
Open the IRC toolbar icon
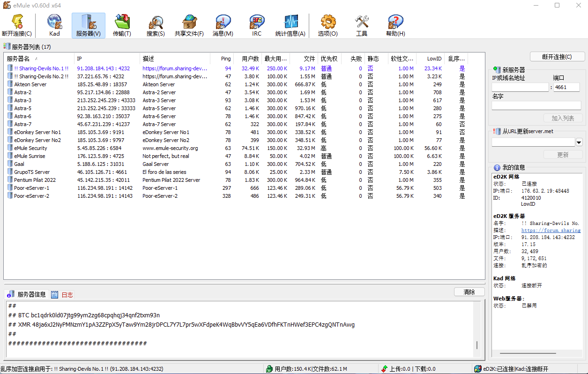[257, 25]
